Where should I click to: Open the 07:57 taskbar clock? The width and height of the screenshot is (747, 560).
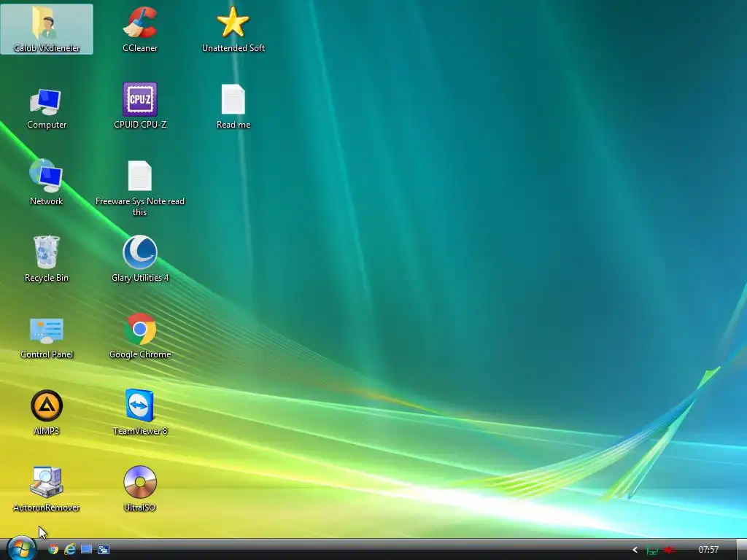[x=708, y=550]
